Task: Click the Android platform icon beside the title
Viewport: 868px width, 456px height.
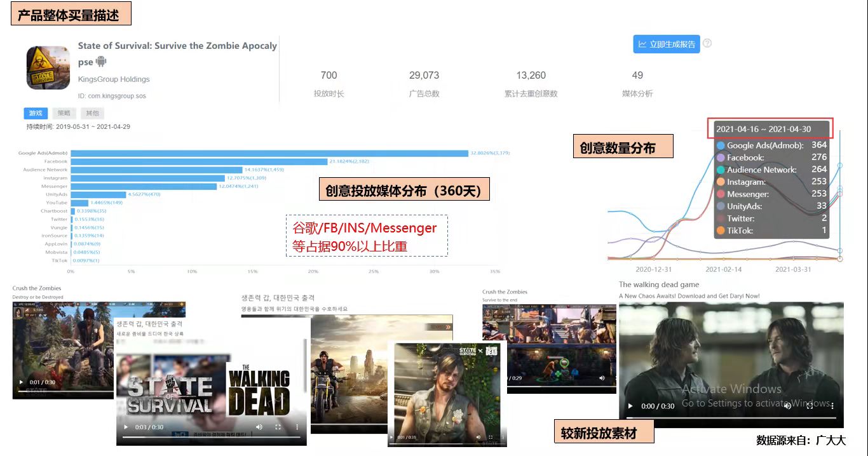Action: pyautogui.click(x=101, y=62)
